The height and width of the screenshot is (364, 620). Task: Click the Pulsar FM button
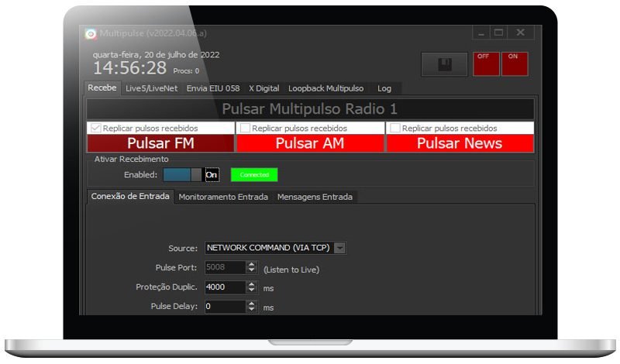click(x=160, y=143)
